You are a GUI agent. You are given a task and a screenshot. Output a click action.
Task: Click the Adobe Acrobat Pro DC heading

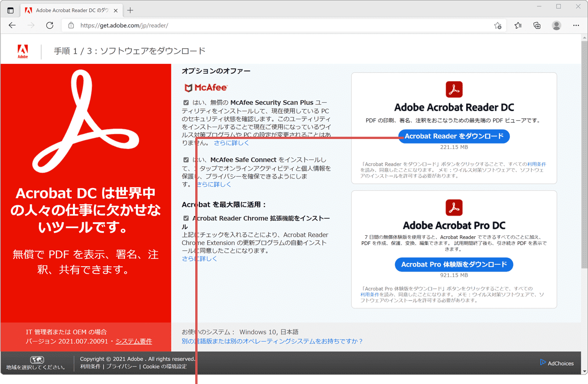point(454,225)
